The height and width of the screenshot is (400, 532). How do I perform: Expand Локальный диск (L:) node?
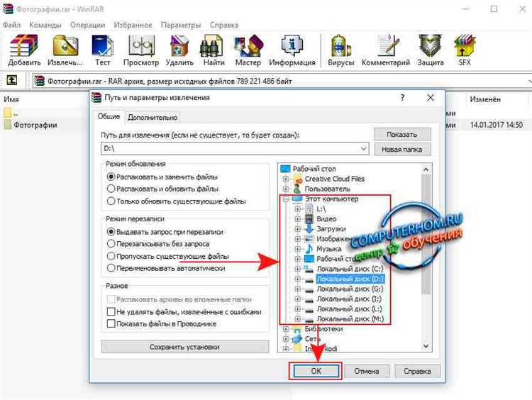click(297, 309)
